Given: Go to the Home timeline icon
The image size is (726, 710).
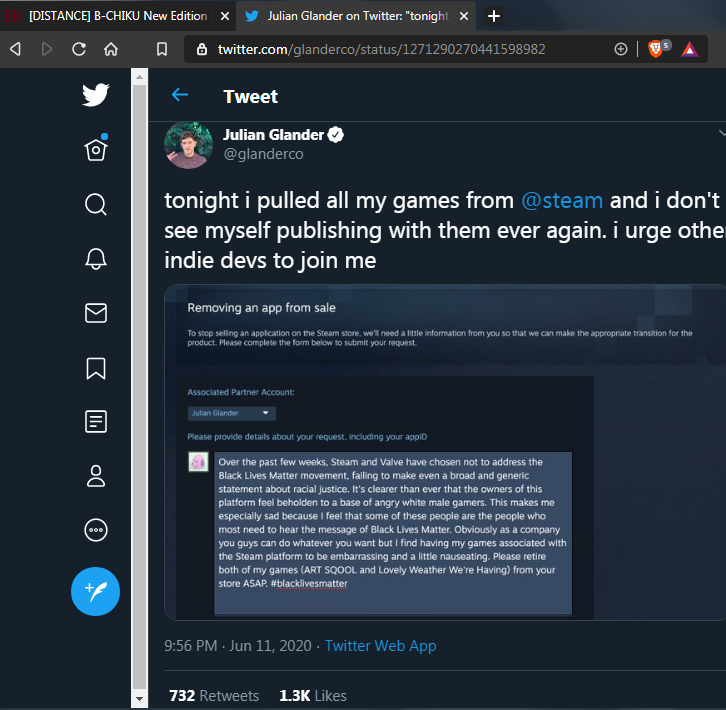Looking at the screenshot, I should pos(96,149).
